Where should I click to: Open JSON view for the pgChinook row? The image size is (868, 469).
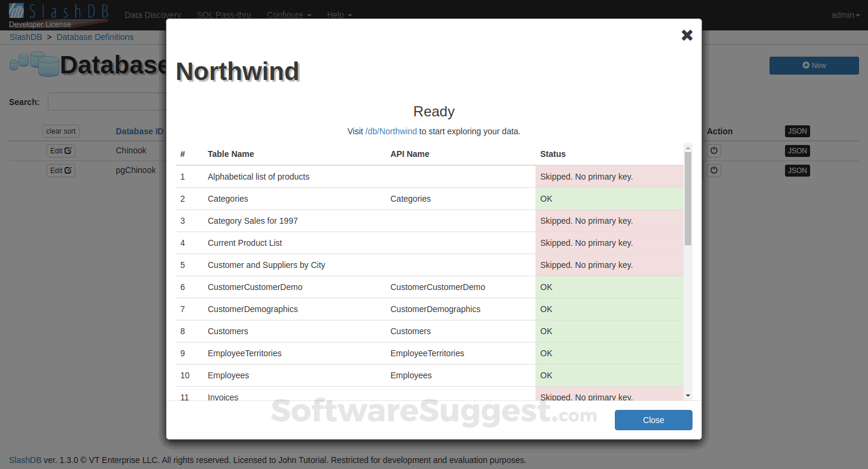pyautogui.click(x=797, y=170)
